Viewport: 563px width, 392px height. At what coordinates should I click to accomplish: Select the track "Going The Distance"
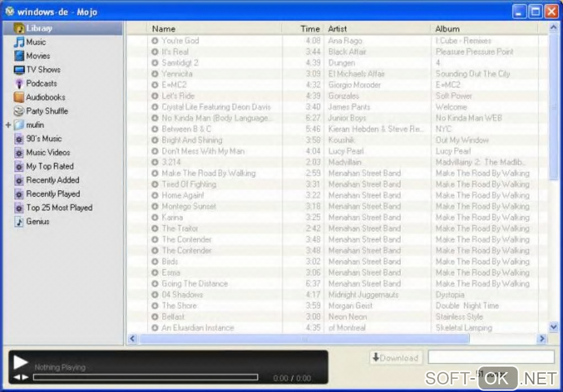[x=195, y=284]
